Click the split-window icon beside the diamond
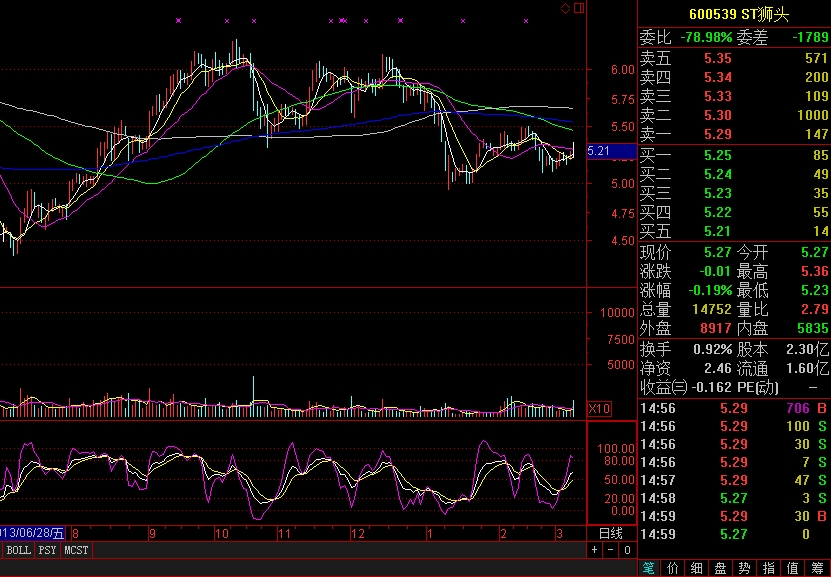This screenshot has height=577, width=831. (x=579, y=8)
